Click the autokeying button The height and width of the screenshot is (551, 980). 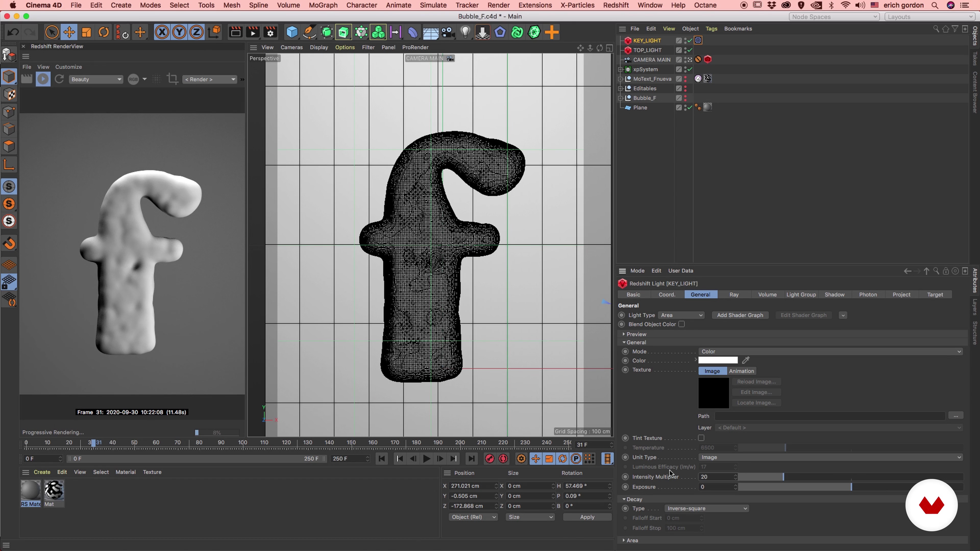click(x=503, y=459)
